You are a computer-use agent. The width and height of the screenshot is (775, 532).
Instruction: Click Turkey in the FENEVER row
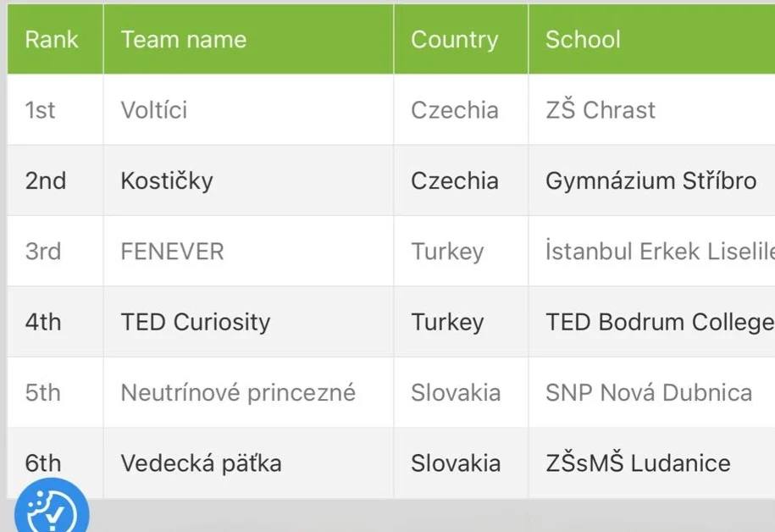point(447,252)
